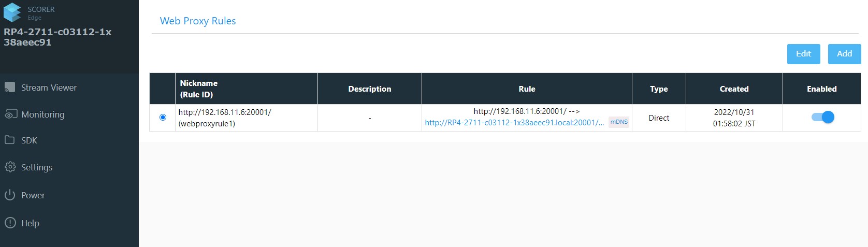Click the Web Proxy Rules heading
The image size is (868, 247).
pos(198,21)
